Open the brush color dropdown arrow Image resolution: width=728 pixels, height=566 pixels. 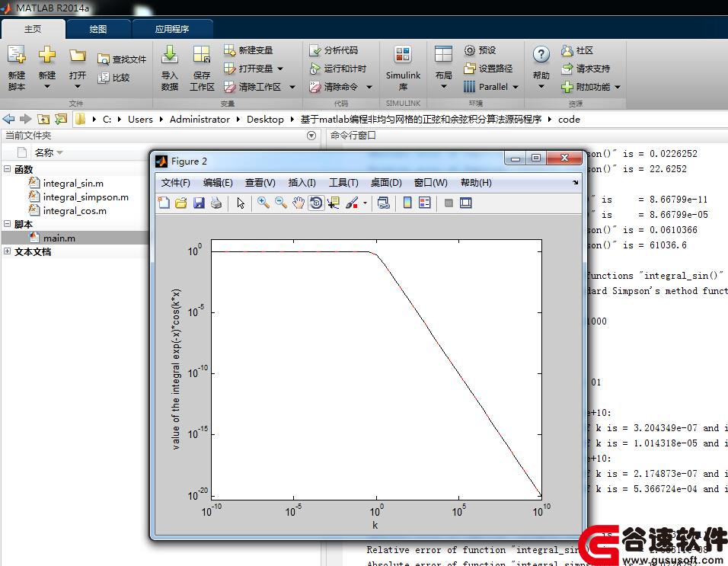click(365, 203)
